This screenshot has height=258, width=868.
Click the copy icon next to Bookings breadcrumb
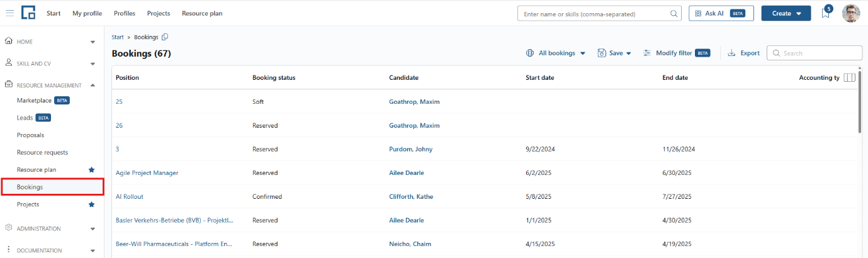point(165,37)
